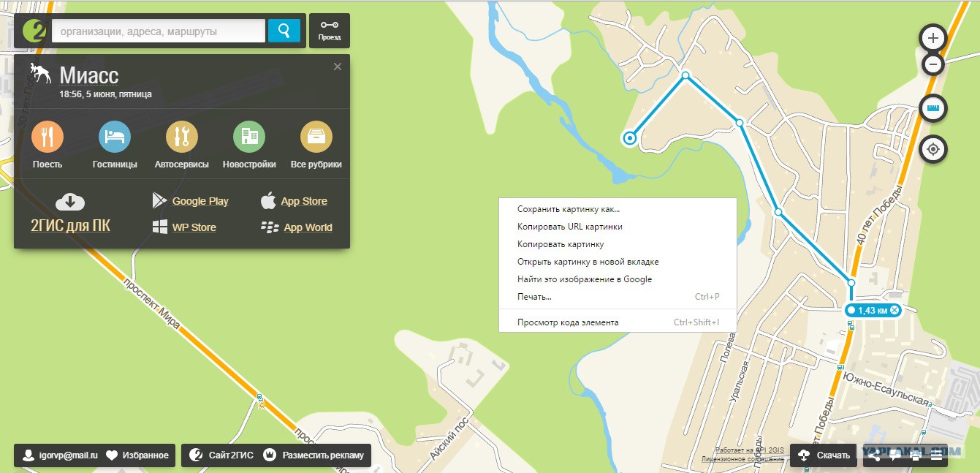Screen dimensions: 980x473
Task: Select Найти это изображение в Google
Action: click(x=618, y=279)
